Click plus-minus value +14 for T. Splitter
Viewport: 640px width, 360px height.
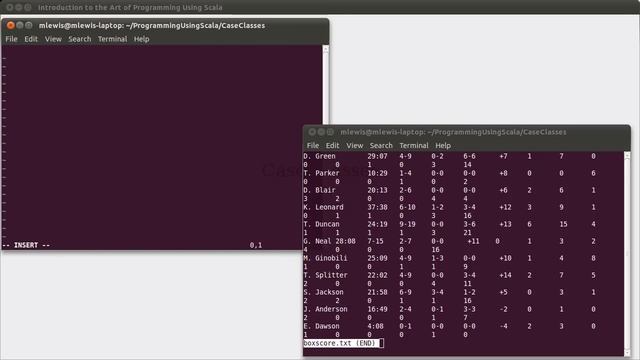(x=505, y=275)
